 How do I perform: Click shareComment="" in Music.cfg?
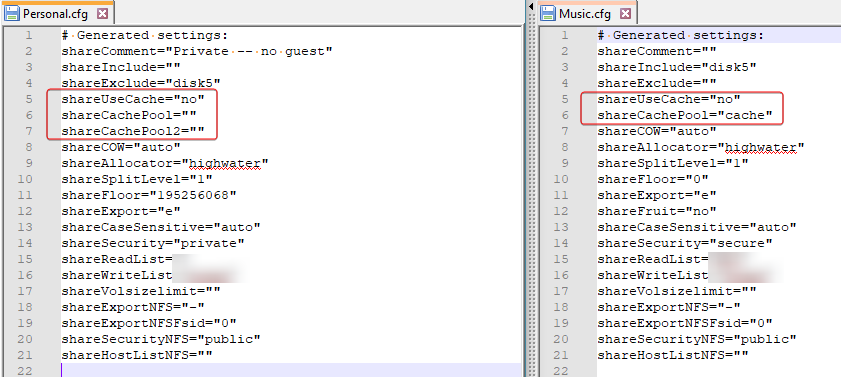coord(656,51)
